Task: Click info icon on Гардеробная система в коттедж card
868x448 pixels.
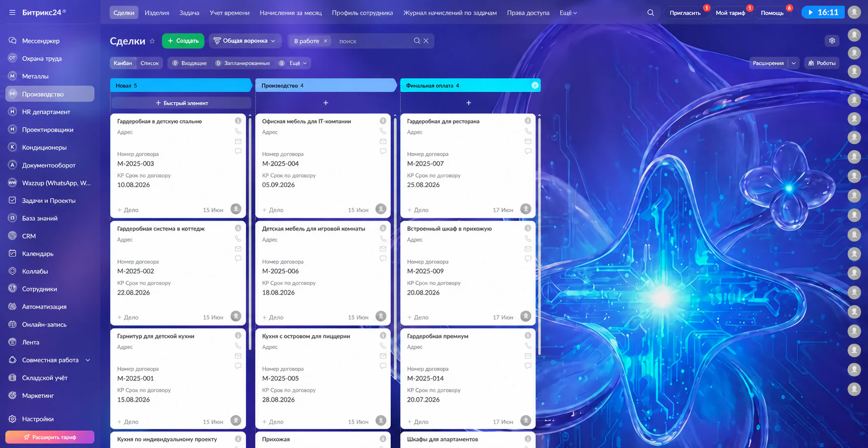Action: coord(238,228)
